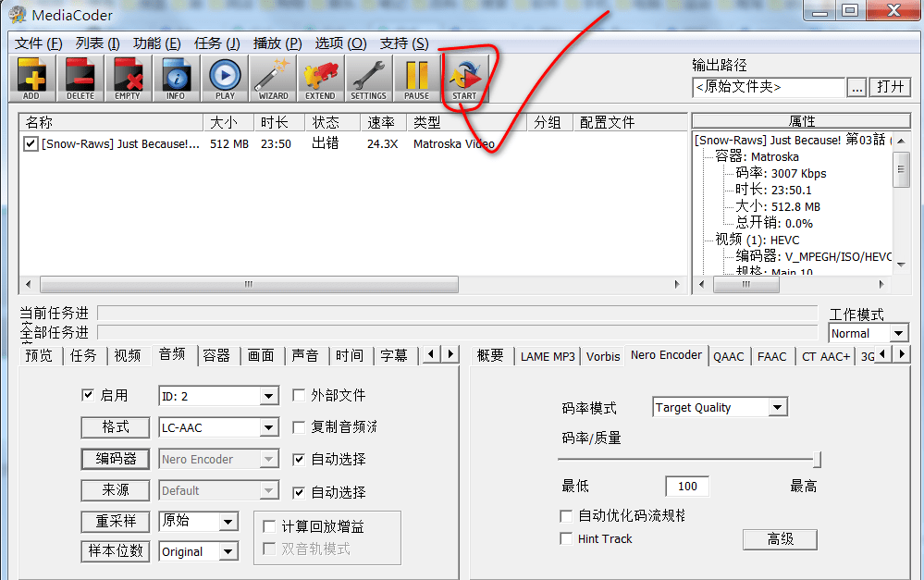Open file INFO with the toolbar icon
The width and height of the screenshot is (924, 580).
[177, 78]
